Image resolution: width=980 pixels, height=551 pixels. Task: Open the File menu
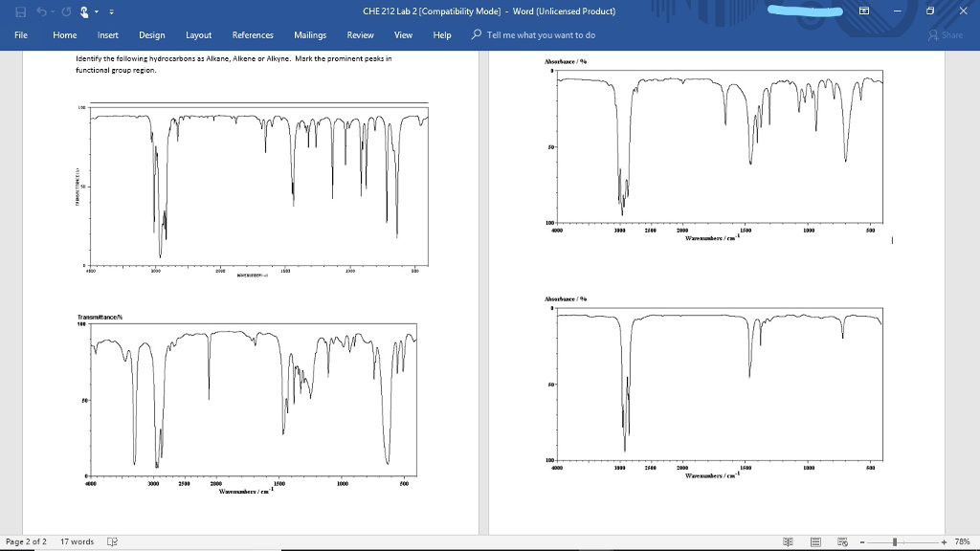click(x=21, y=34)
